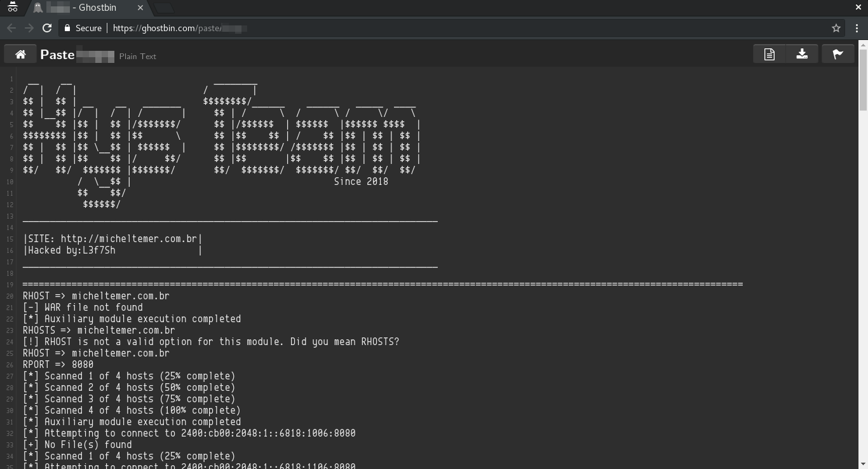This screenshot has height=469, width=868.
Task: Click the Secure padlock indicator
Action: coord(83,28)
